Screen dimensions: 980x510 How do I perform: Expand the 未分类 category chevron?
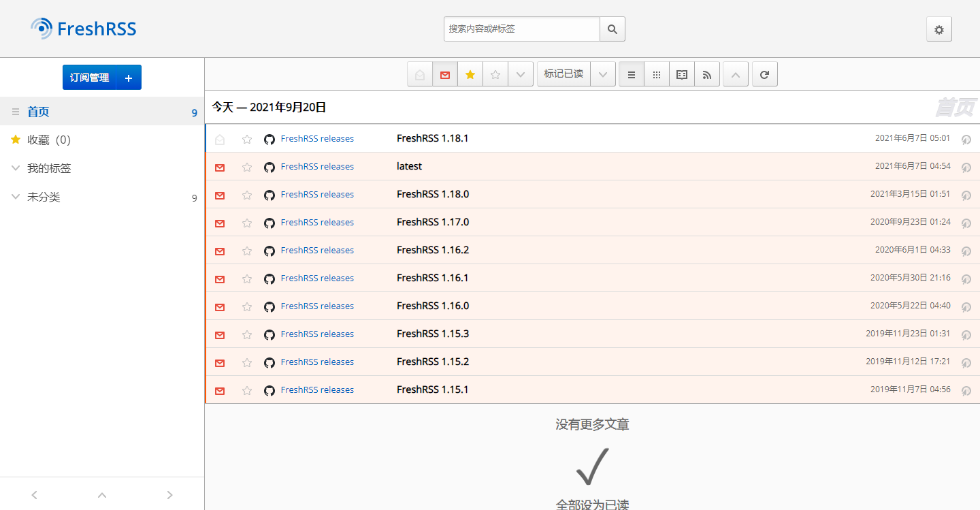(x=16, y=197)
